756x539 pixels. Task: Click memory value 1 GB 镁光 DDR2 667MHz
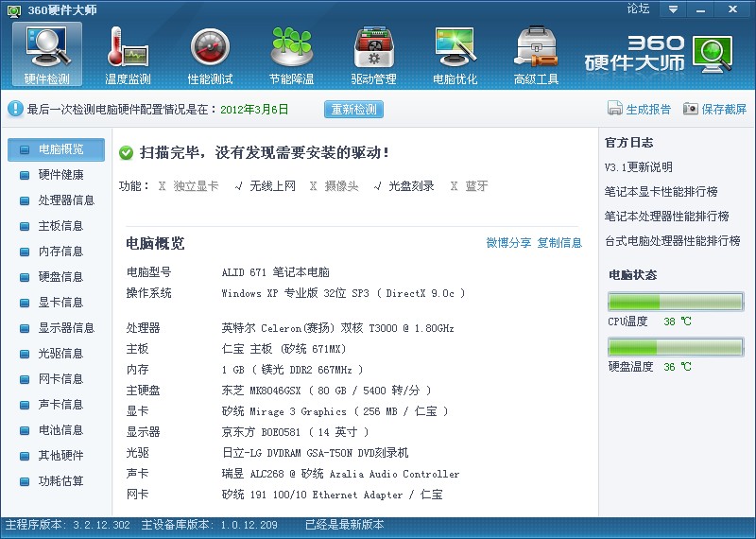[x=292, y=370]
